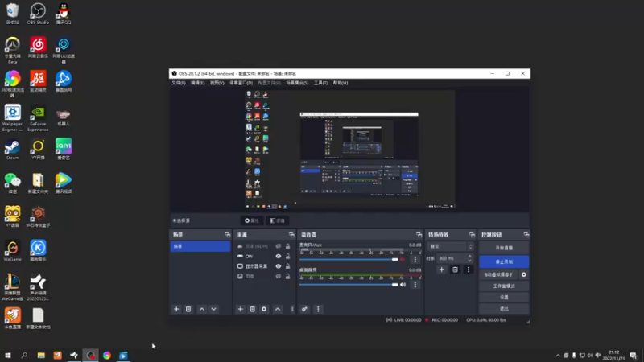
Task: Open the 帮助(H) menu
Action: [x=341, y=83]
